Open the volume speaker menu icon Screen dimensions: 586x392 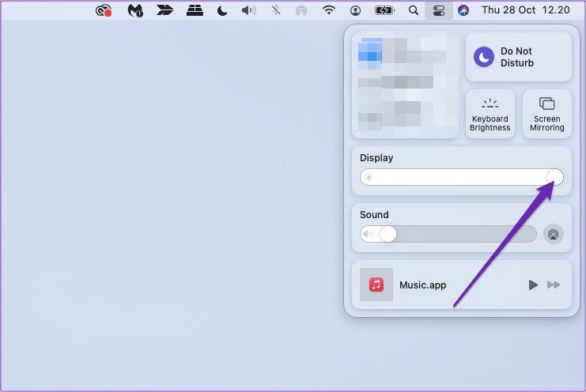(x=248, y=10)
